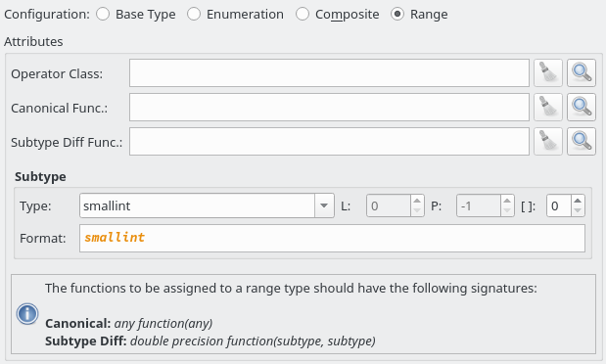This screenshot has height=364, width=606.
Task: Clear the Canonical Func. field with broom icon
Action: click(x=548, y=107)
